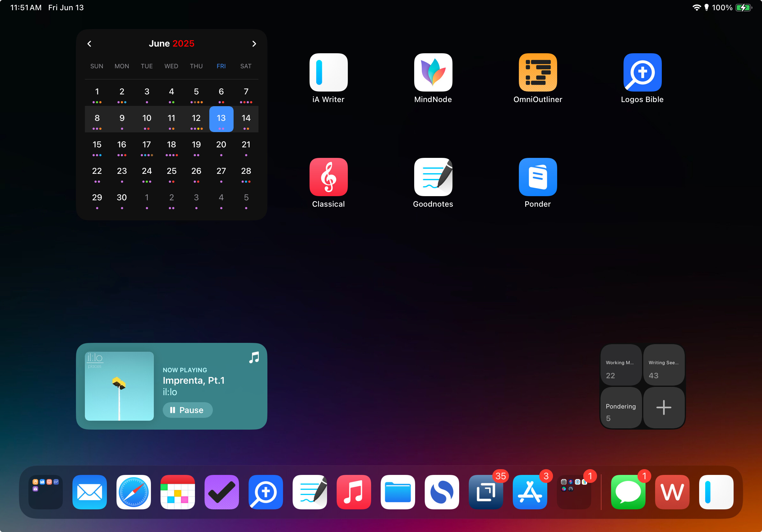Launch MindNode app

(x=433, y=72)
